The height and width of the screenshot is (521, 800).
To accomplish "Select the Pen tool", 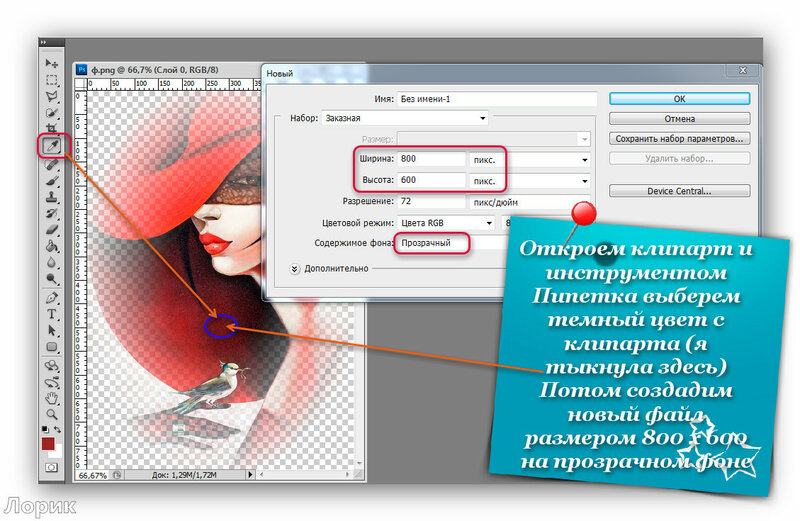I will [52, 297].
